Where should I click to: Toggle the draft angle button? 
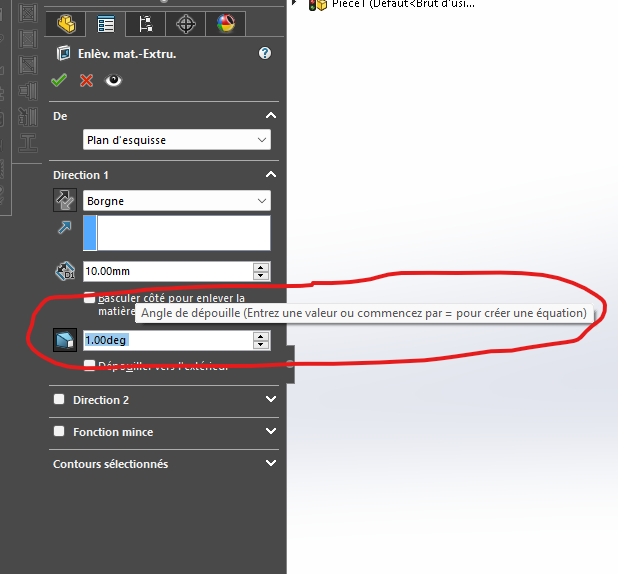point(65,340)
